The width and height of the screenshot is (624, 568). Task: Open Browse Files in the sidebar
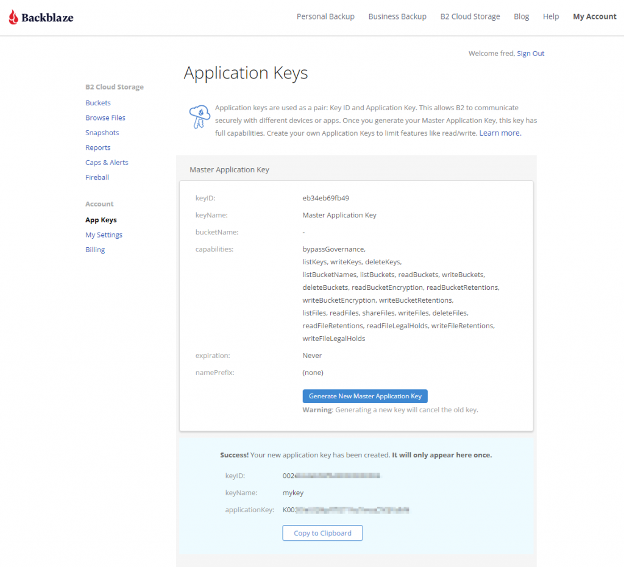105,118
